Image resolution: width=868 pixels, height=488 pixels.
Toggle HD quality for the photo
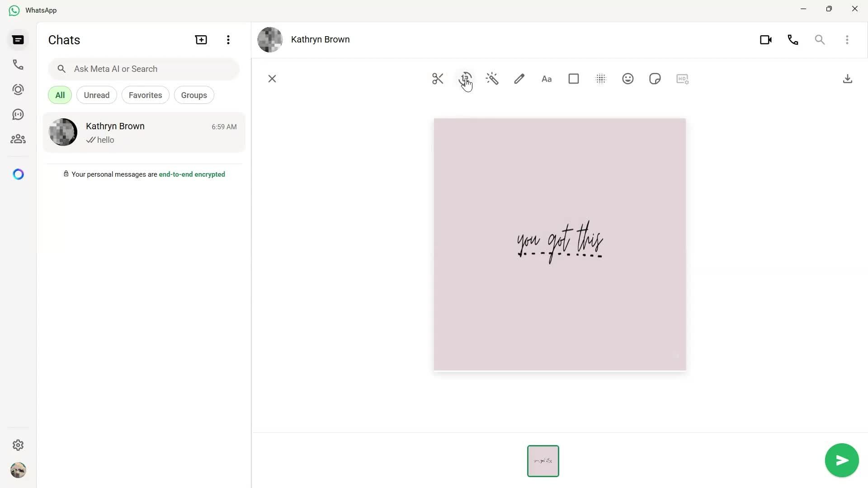coord(682,79)
